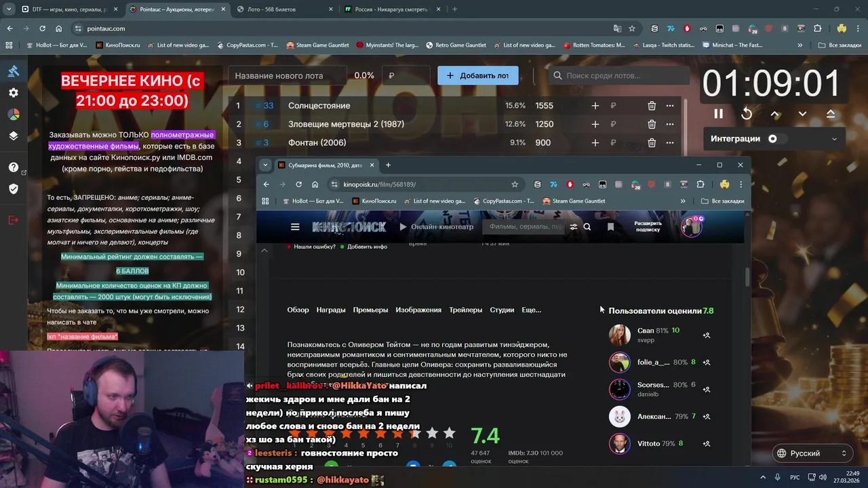Screen dimensions: 868x488
Task: Decrease timer with the down chevron
Action: (802, 114)
